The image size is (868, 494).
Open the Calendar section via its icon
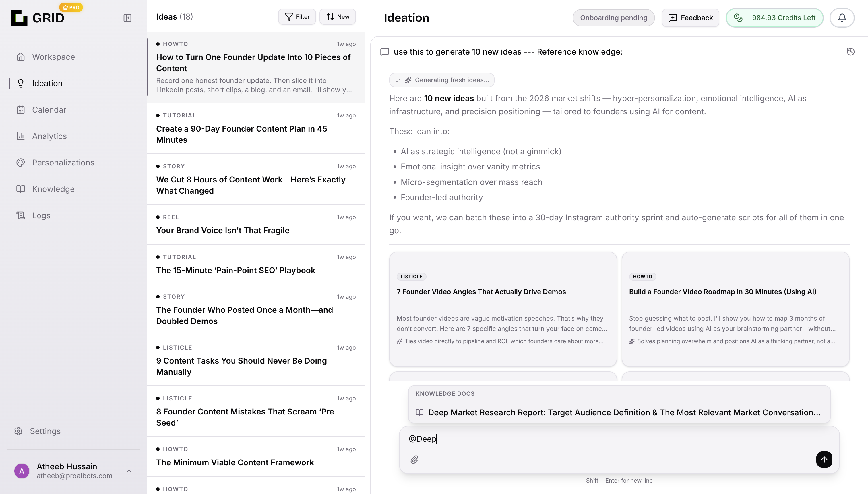coord(21,110)
